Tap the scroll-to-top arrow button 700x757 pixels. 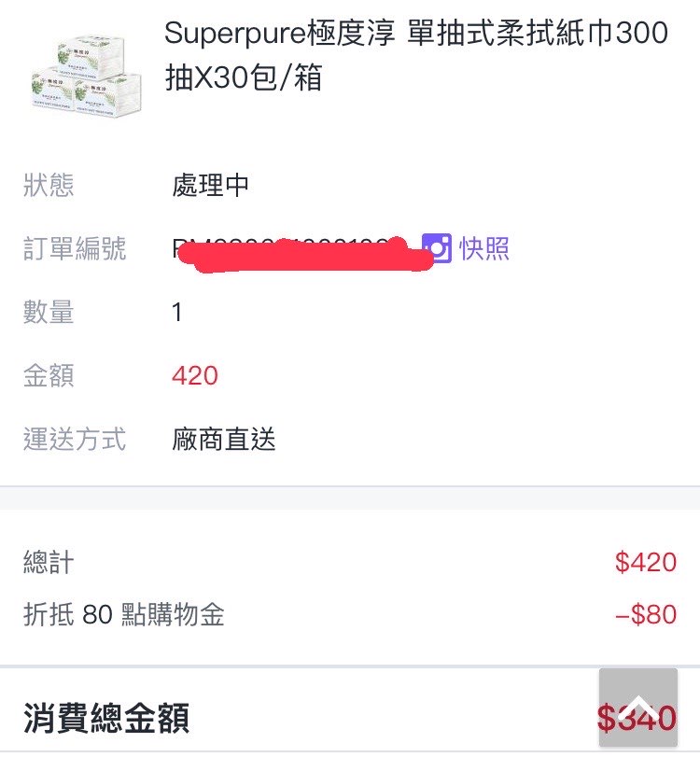coord(638,707)
